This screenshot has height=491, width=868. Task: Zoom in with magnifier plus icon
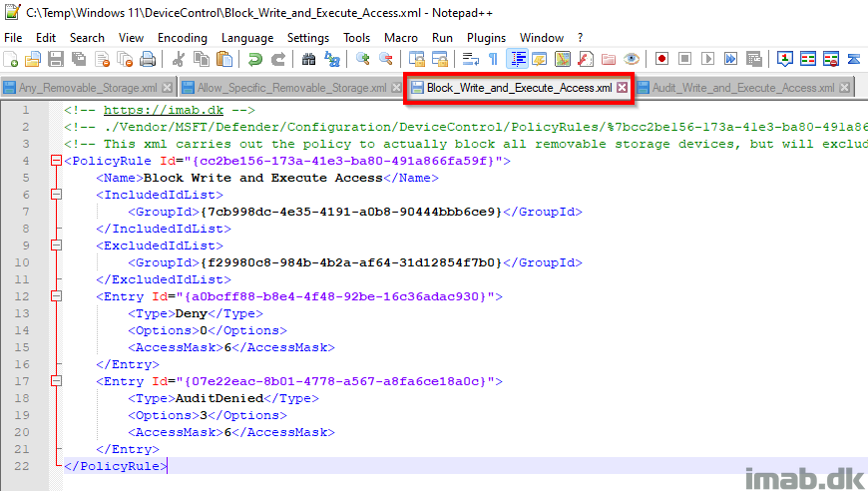pos(362,59)
